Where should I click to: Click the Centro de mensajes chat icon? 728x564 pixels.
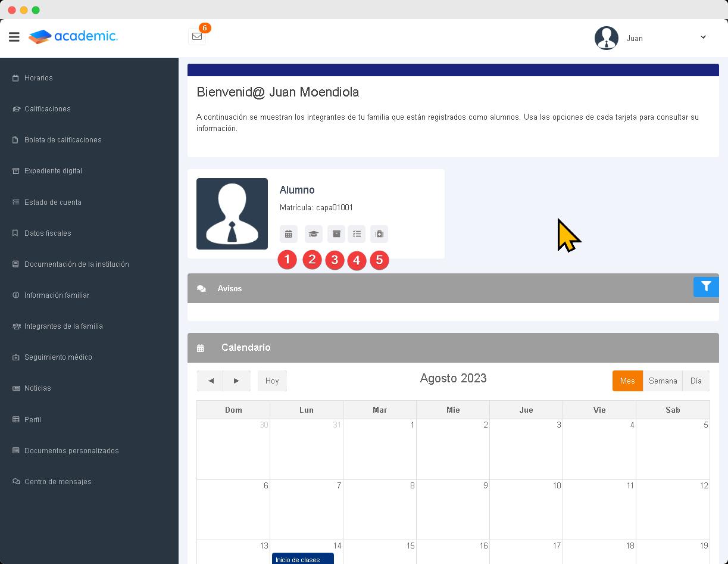[x=16, y=482]
